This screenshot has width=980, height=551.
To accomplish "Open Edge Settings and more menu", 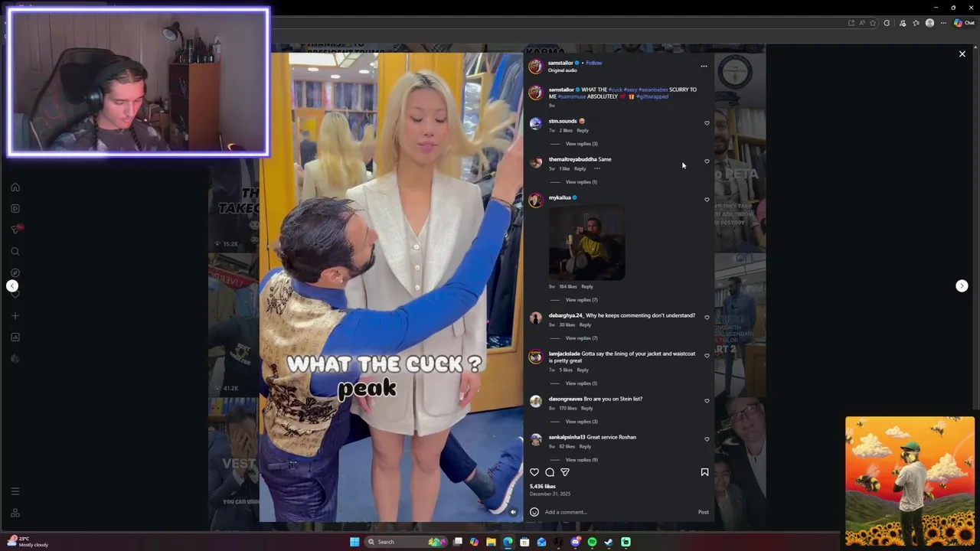I will click(943, 23).
